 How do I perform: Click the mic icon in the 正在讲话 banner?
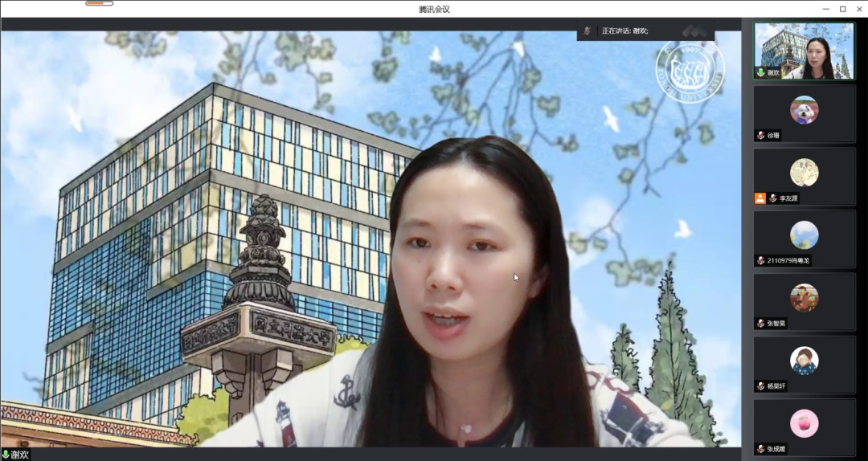588,31
